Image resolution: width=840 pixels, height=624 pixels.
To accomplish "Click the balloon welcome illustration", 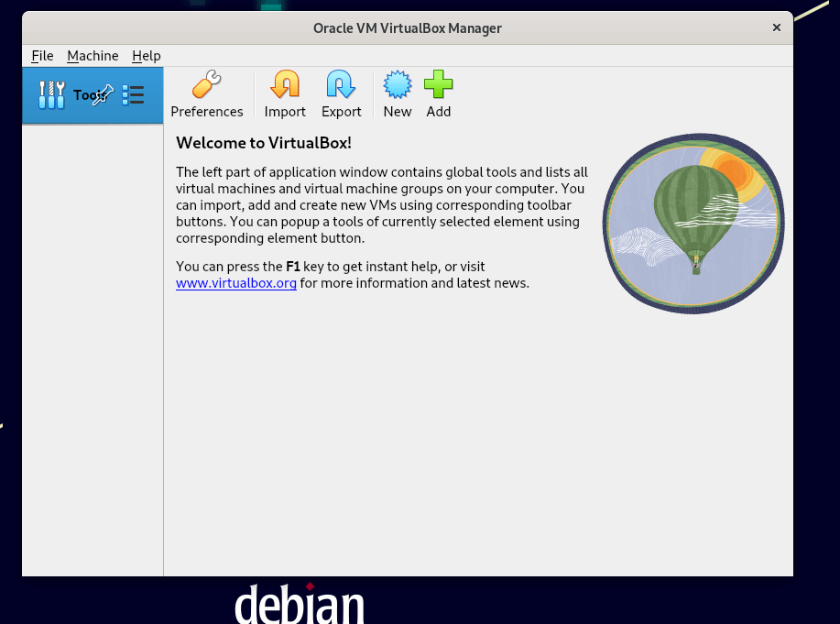I will (693, 224).
